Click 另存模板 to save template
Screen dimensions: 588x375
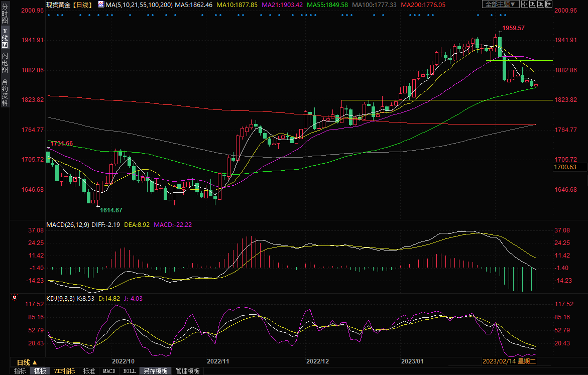pyautogui.click(x=155, y=371)
